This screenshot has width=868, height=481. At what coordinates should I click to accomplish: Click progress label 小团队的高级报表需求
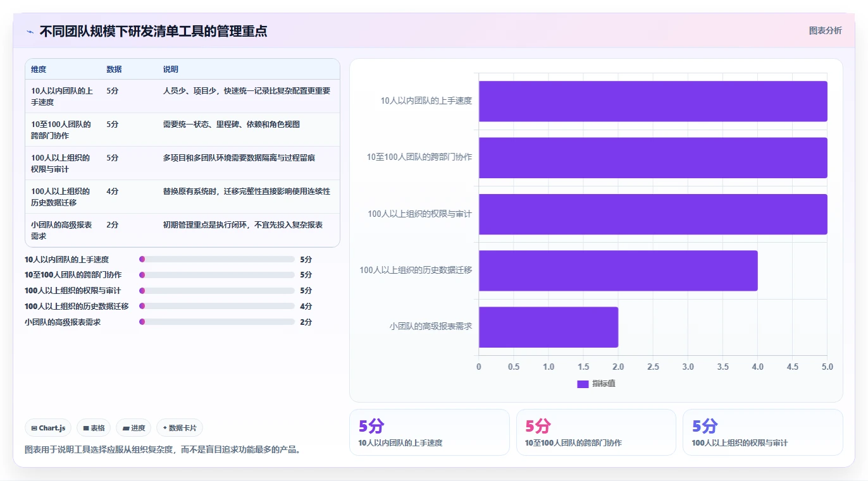[x=63, y=322]
